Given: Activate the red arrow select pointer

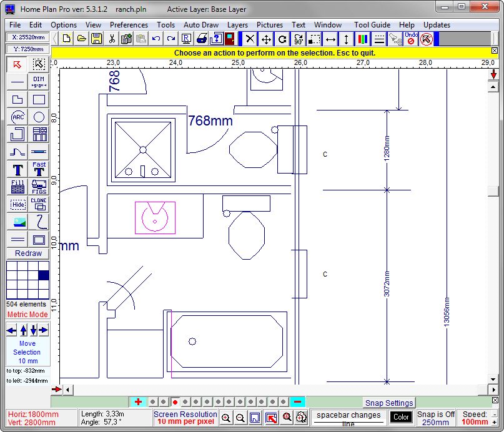Looking at the screenshot, I should pos(17,64).
